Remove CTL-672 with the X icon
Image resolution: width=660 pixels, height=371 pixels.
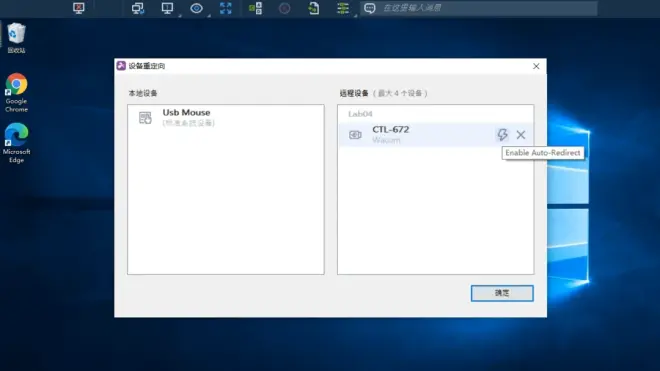521,135
